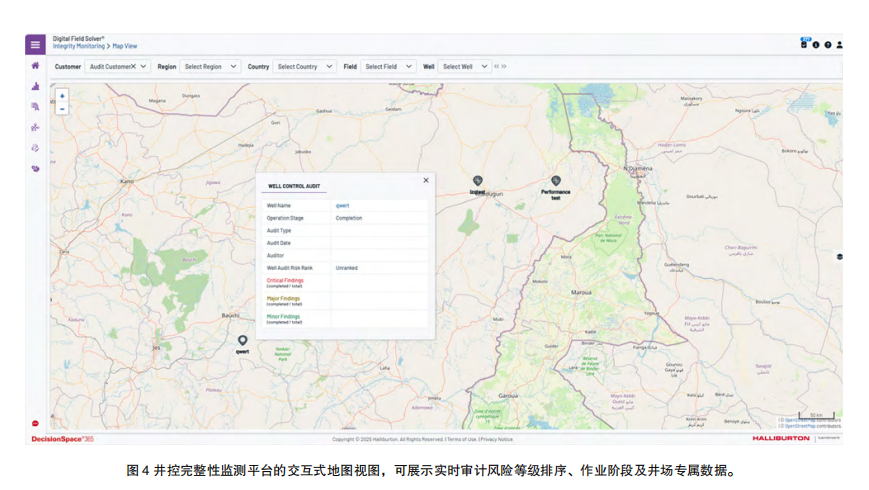Open the hamburger menu in purple header
This screenshot has width=869, height=490.
coord(35,45)
